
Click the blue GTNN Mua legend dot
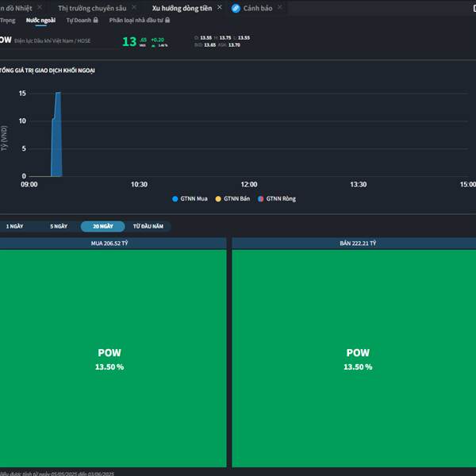pos(175,199)
